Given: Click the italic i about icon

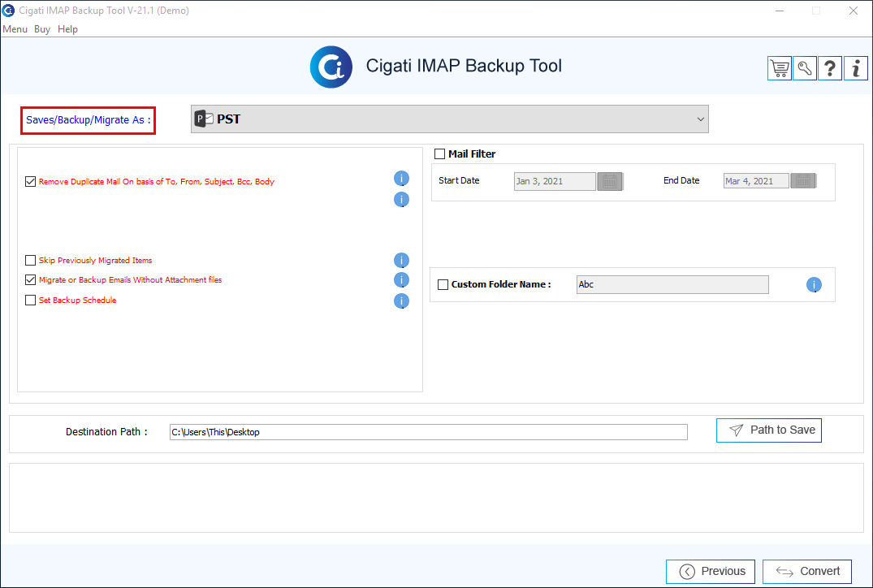Looking at the screenshot, I should click(856, 68).
